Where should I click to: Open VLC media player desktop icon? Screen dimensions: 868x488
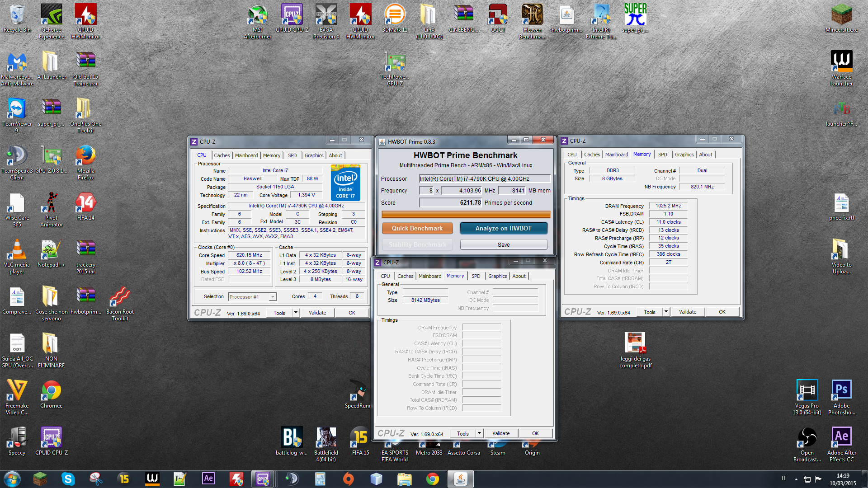click(17, 257)
